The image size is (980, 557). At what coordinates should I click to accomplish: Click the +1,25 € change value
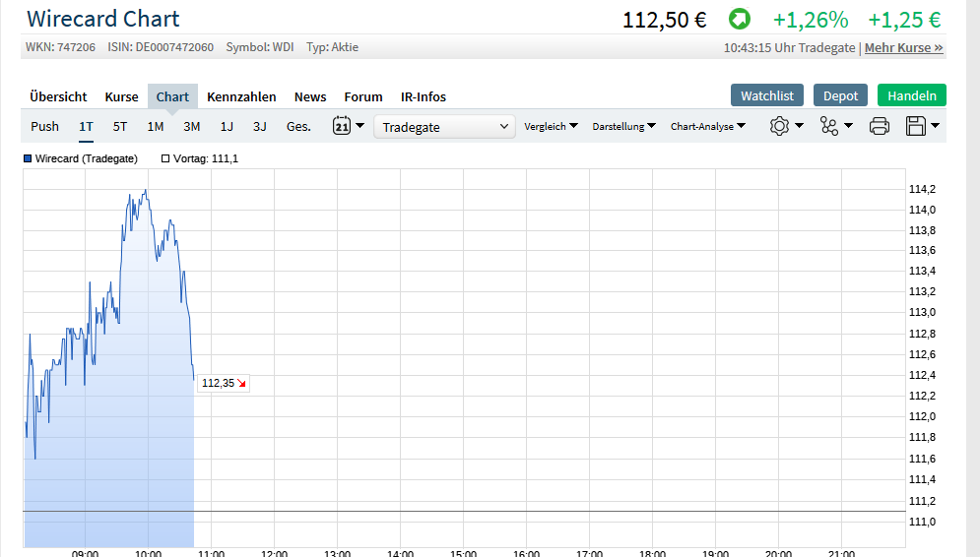pyautogui.click(x=904, y=20)
